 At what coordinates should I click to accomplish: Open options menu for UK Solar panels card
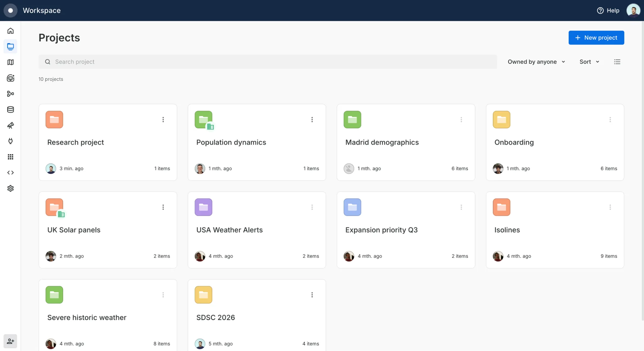(x=163, y=207)
